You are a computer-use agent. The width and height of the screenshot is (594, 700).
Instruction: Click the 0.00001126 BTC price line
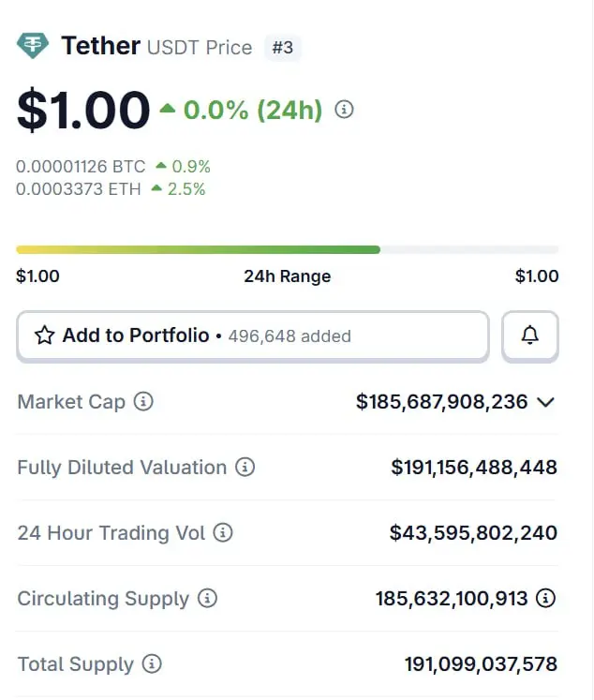(81, 167)
